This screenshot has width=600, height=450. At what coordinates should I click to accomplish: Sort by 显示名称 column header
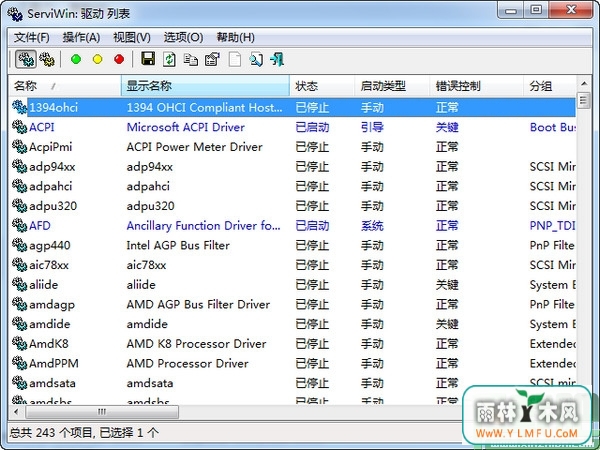click(x=205, y=86)
